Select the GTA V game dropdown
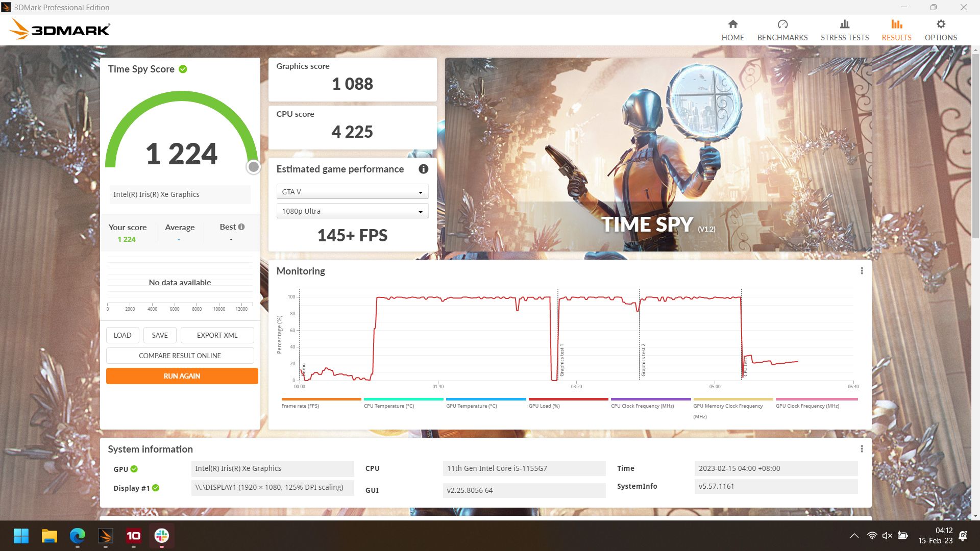This screenshot has width=980, height=551. pyautogui.click(x=351, y=192)
